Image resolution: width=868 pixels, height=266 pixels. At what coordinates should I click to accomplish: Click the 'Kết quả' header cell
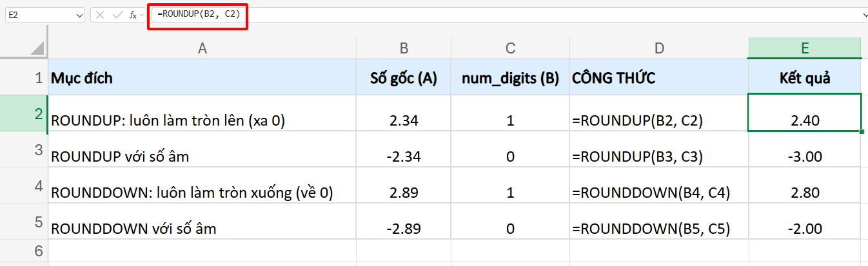[x=804, y=79]
